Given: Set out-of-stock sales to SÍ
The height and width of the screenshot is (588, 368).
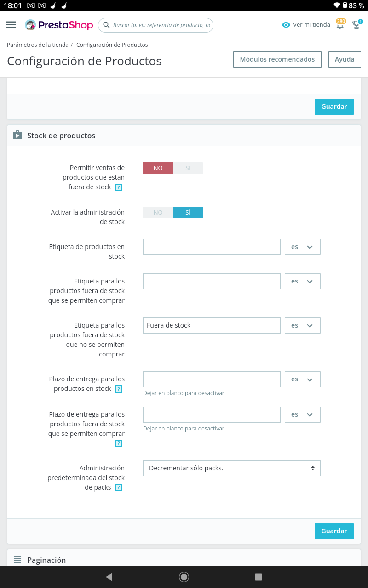Looking at the screenshot, I should 188,168.
